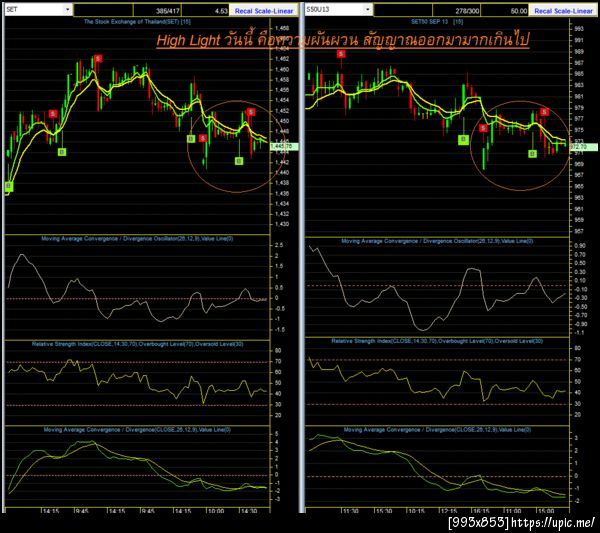Click the S50U13 Relative Strength Index panel title
The height and width of the screenshot is (533, 600).
click(437, 341)
